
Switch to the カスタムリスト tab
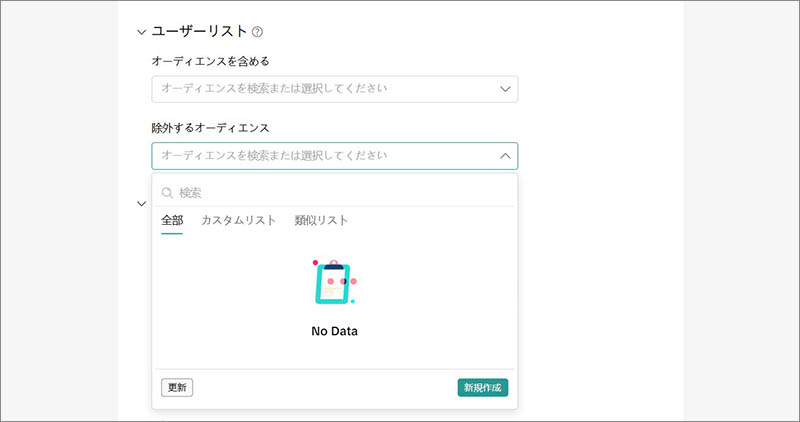(238, 220)
